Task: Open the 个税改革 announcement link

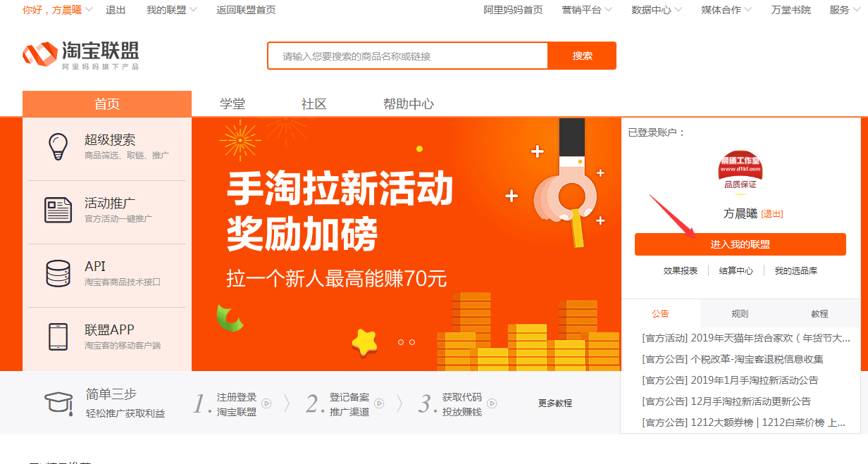Action: point(733,359)
